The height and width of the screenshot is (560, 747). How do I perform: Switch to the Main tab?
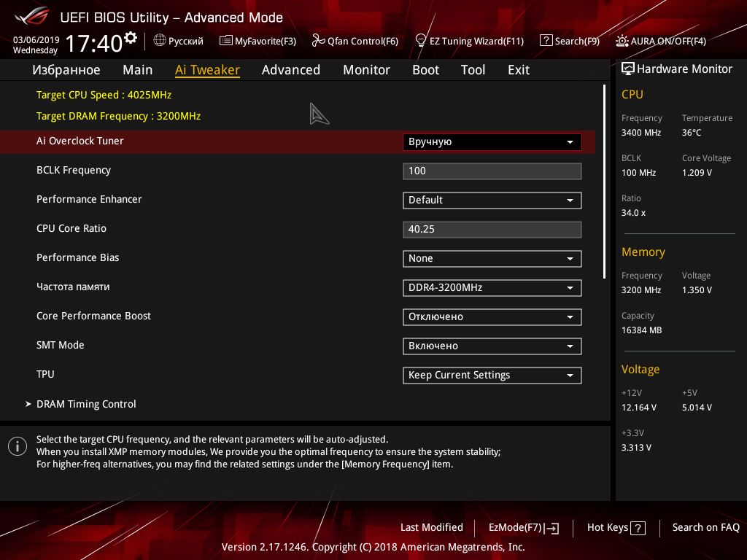point(138,70)
